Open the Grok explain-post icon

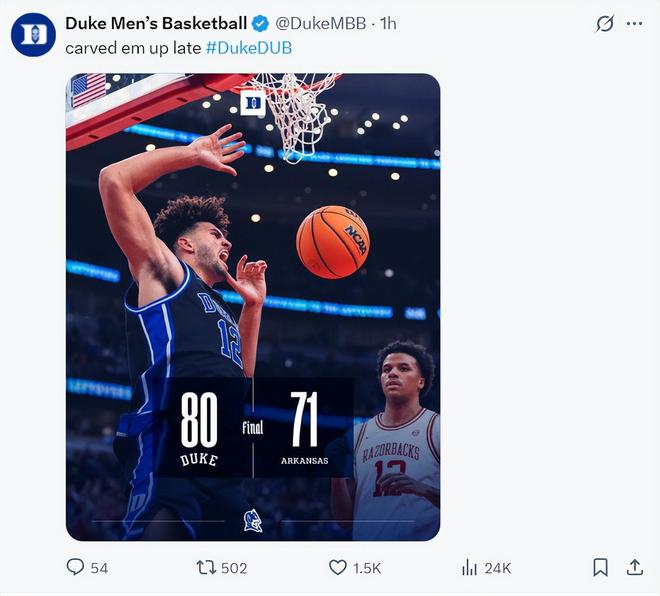pyautogui.click(x=604, y=24)
